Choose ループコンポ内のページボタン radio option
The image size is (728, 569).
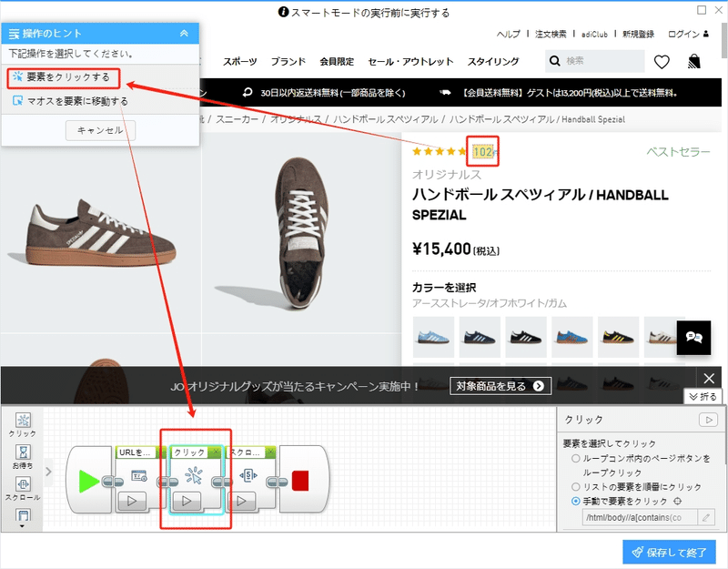576,459
